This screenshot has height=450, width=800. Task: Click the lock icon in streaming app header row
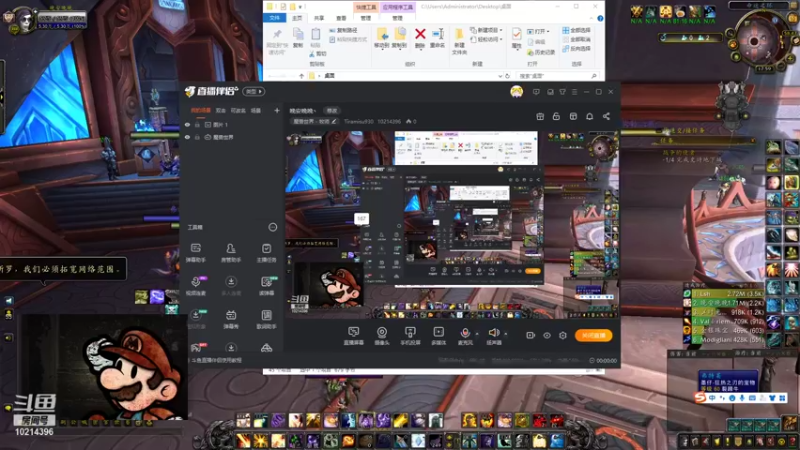[x=556, y=116]
